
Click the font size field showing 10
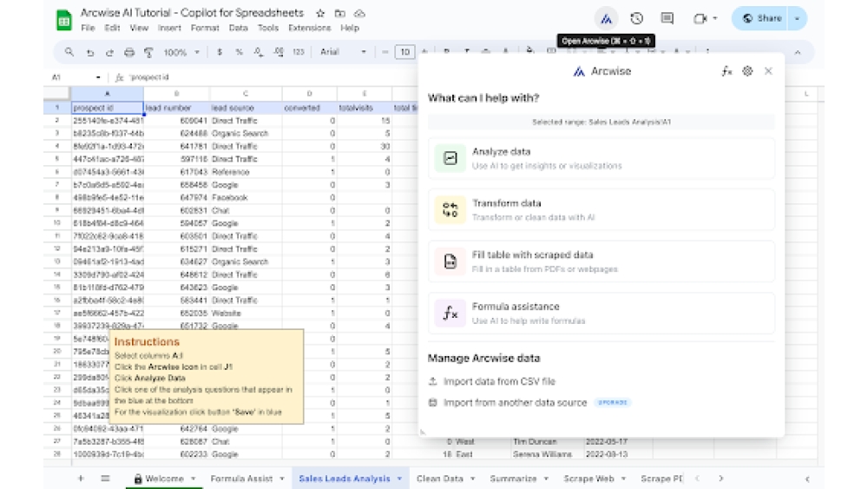click(404, 52)
